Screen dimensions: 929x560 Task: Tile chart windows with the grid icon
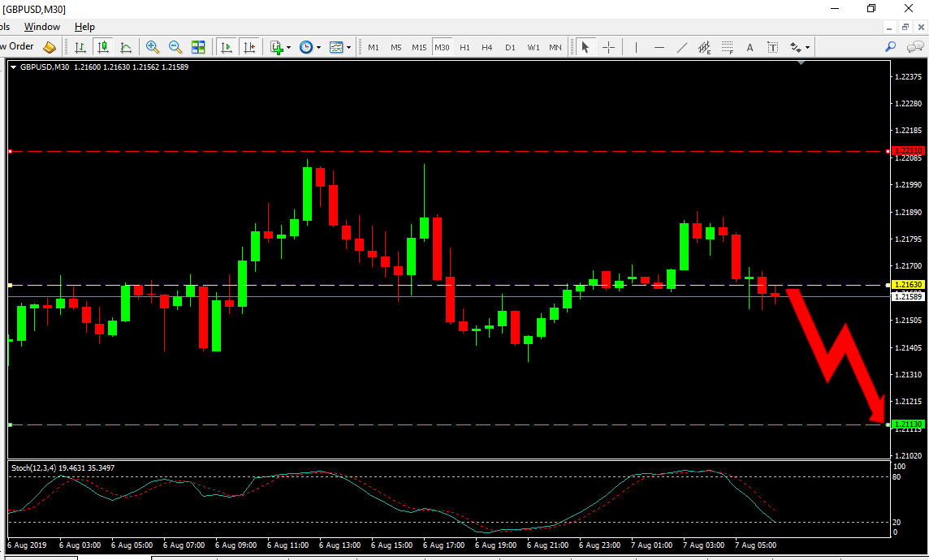point(198,47)
